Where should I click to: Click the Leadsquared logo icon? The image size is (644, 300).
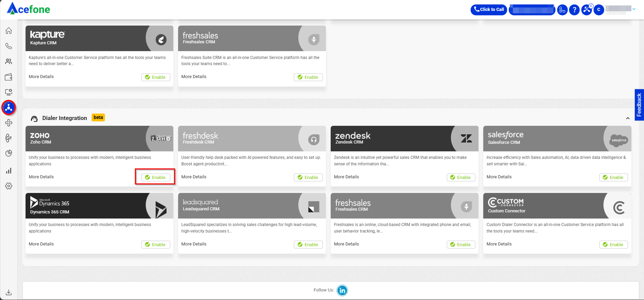[314, 207]
